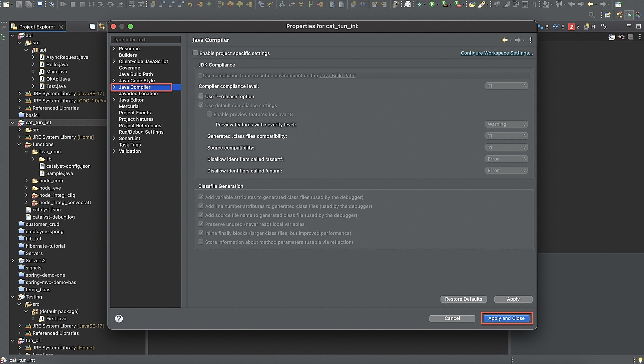The image size is (644, 364).
Task: Click Restore Defaults button
Action: [x=464, y=299]
